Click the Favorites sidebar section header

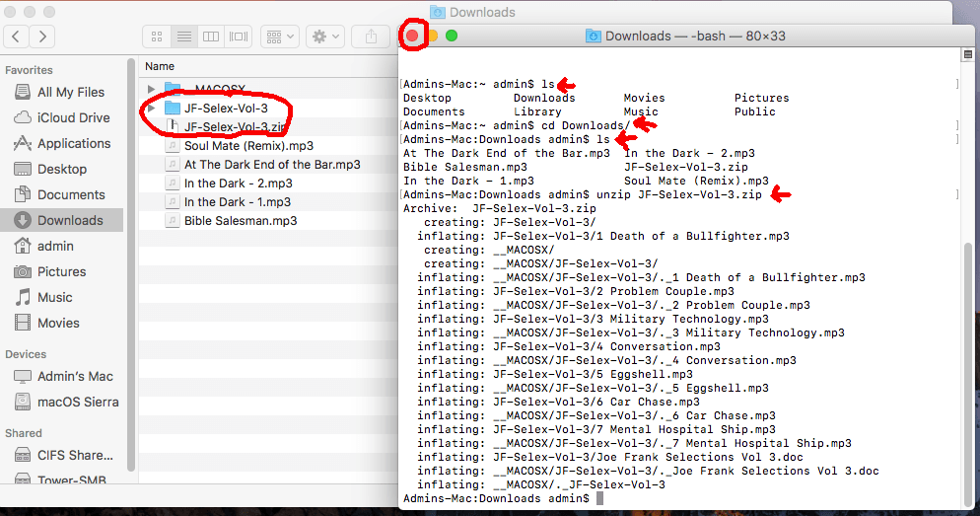pos(29,70)
